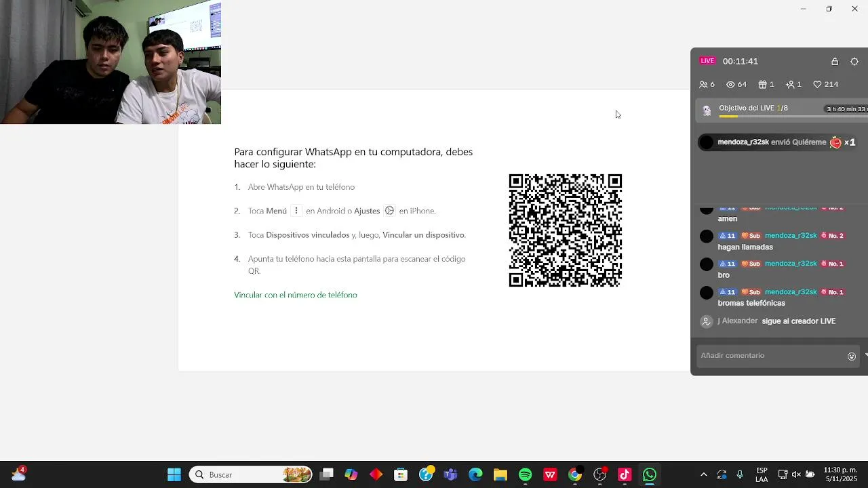868x488 pixels.
Task: Open LIVE panel settings gear
Action: (x=854, y=61)
